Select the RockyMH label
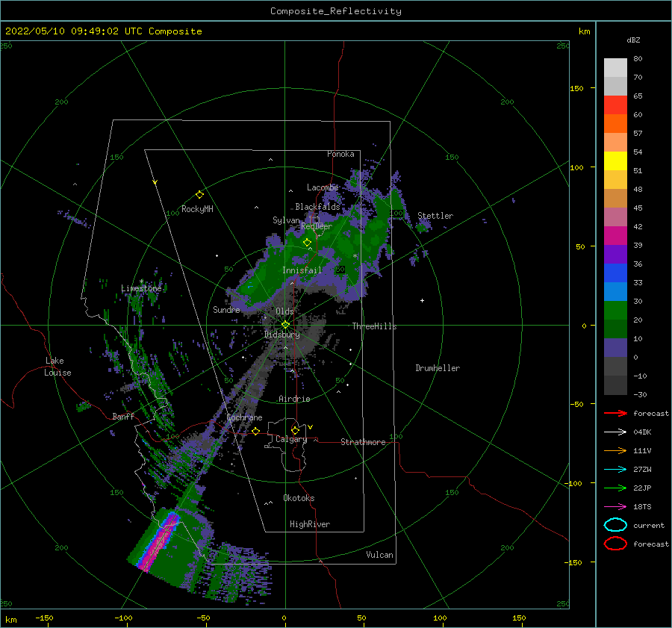The image size is (672, 628). (197, 209)
